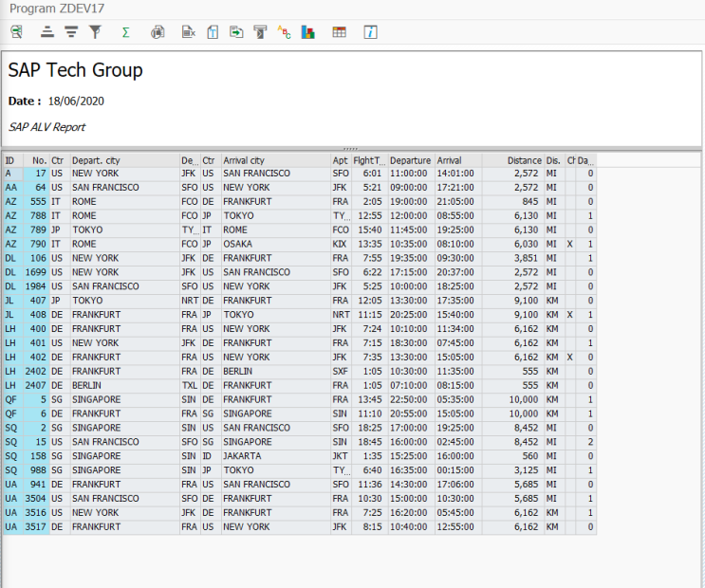
Task: Click KIX airport code cell
Action: click(x=341, y=244)
